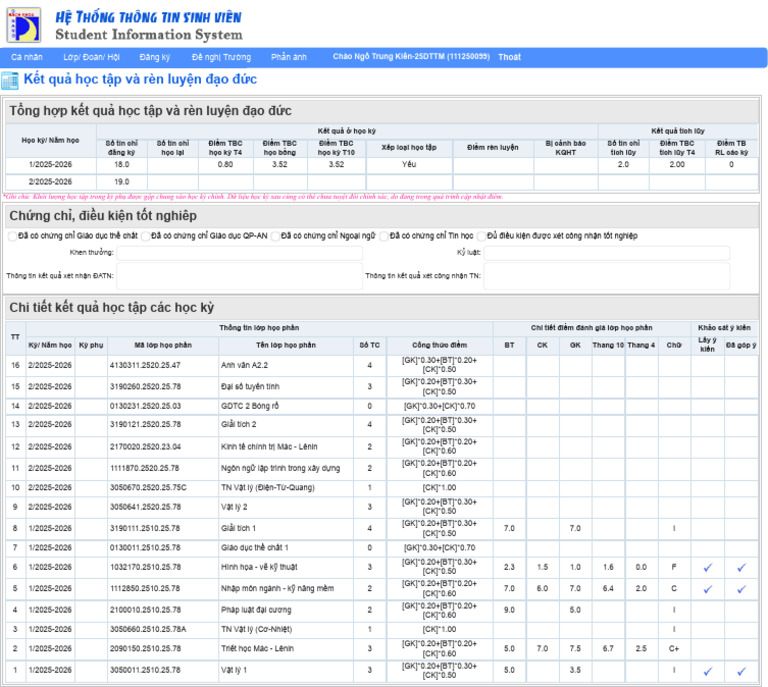
Task: Toggle Tin học certificate option
Action: (384, 236)
